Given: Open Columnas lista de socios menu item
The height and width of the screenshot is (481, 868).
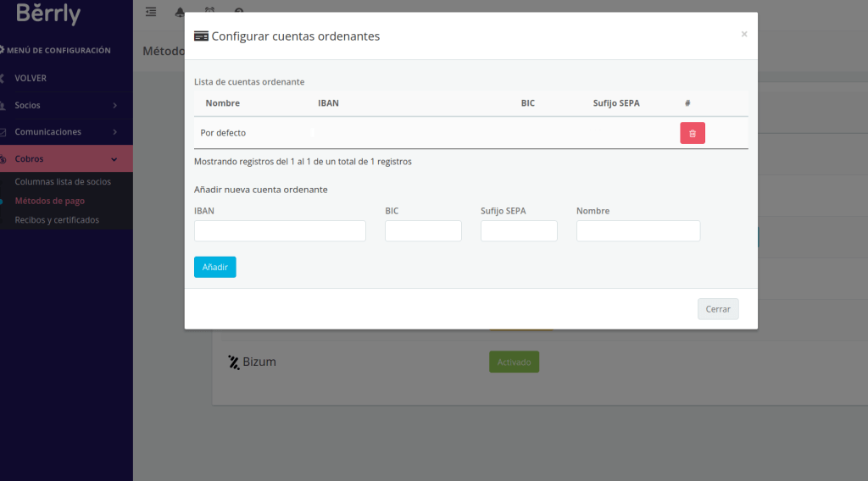Looking at the screenshot, I should tap(63, 181).
